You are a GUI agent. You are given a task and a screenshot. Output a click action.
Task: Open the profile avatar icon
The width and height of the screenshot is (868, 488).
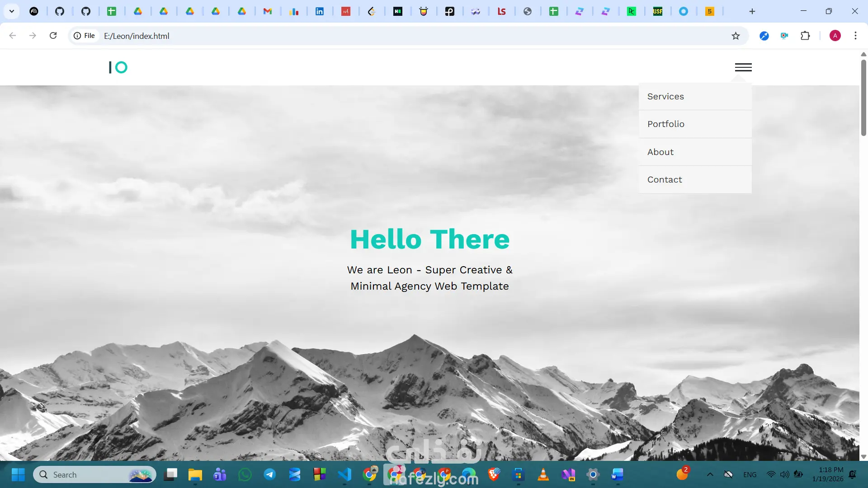pos(835,36)
